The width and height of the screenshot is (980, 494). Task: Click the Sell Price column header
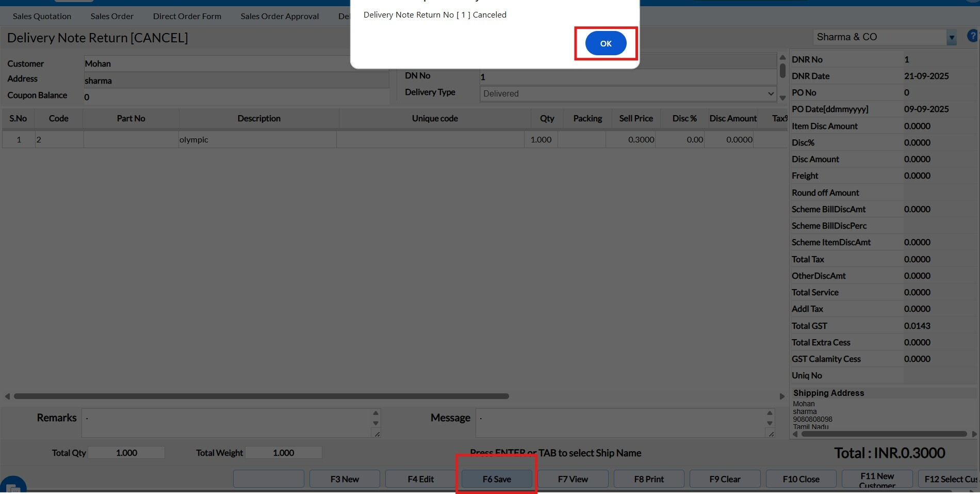[x=636, y=118]
